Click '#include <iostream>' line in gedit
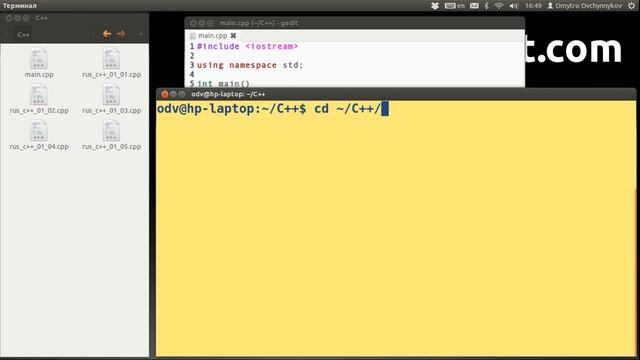The image size is (640, 360). pos(247,47)
